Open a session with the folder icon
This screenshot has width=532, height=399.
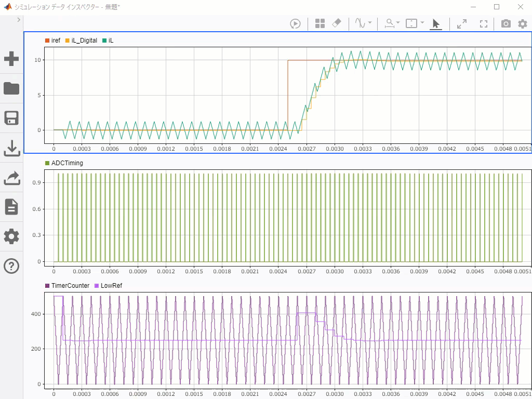tap(11, 88)
